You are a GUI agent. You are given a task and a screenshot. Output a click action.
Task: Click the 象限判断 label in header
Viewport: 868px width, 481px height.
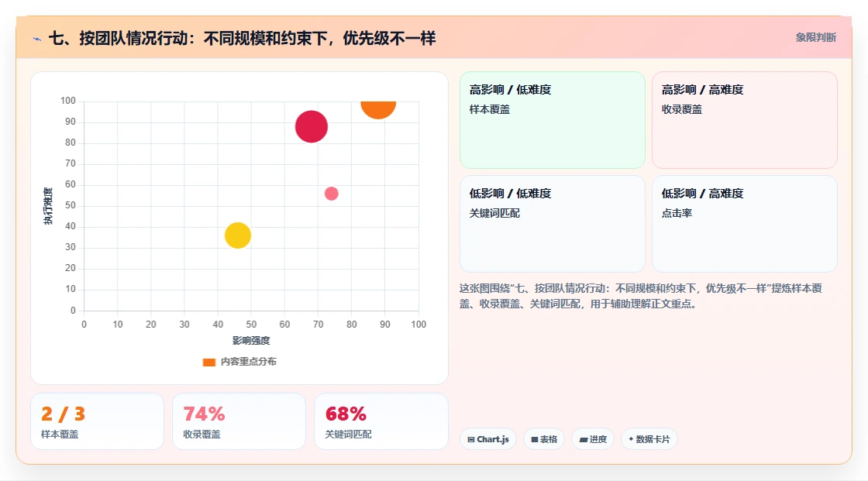pos(815,38)
